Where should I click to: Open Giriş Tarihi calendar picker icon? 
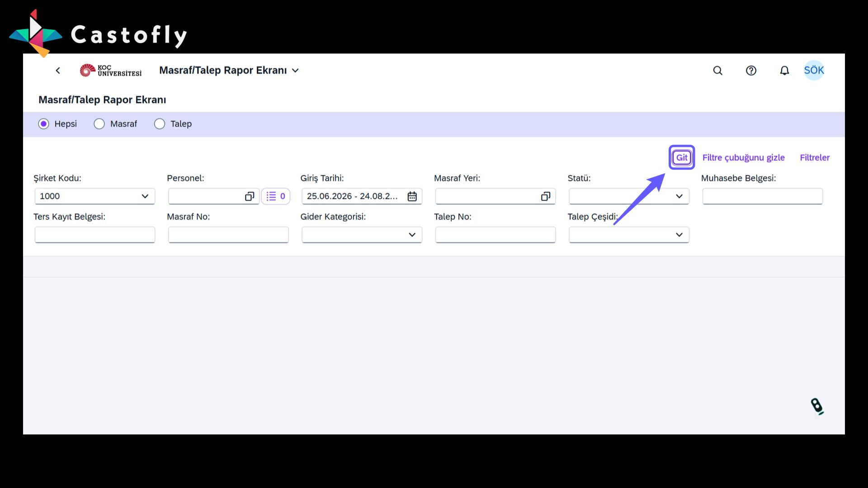[412, 196]
